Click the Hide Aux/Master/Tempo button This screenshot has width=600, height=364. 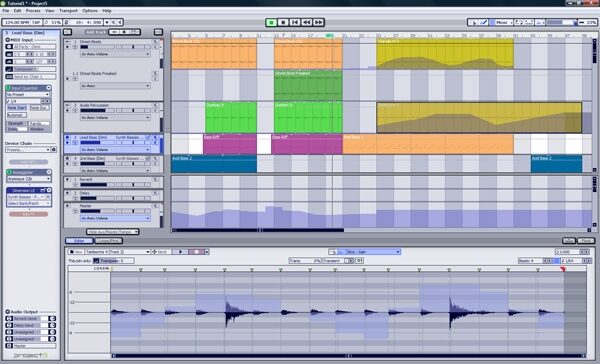(x=112, y=232)
